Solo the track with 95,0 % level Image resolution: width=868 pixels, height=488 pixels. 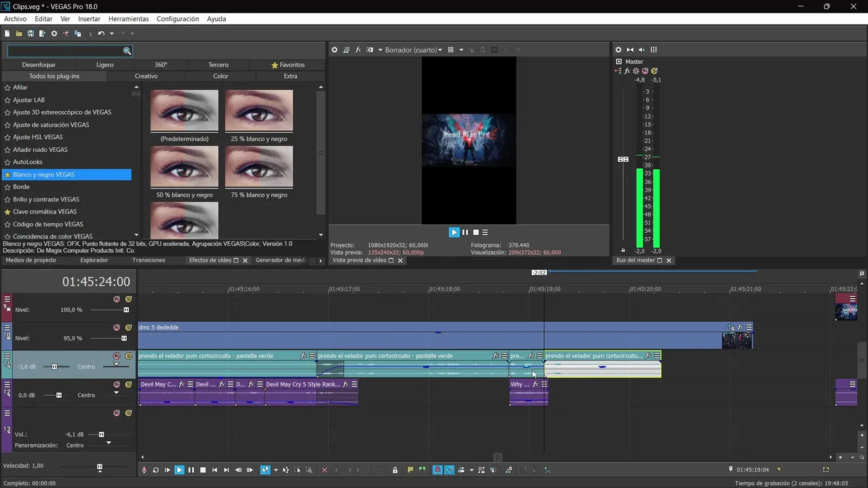tap(128, 327)
